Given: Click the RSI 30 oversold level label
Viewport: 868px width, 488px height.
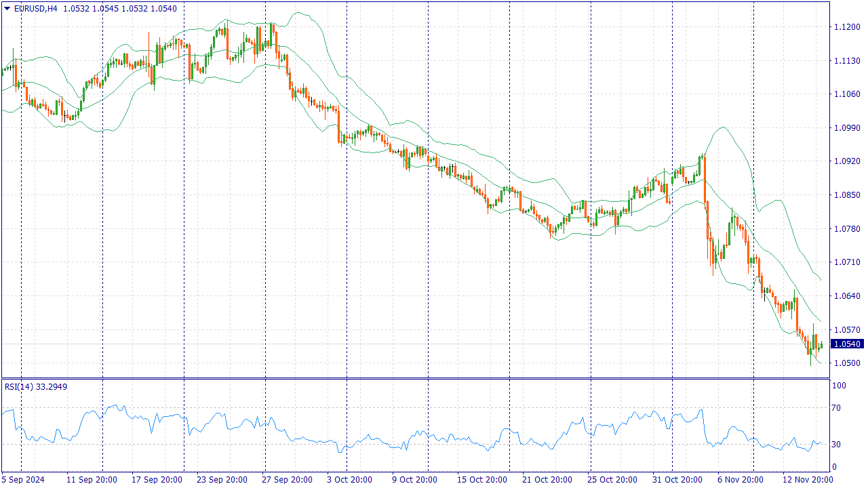Looking at the screenshot, I should [x=838, y=445].
